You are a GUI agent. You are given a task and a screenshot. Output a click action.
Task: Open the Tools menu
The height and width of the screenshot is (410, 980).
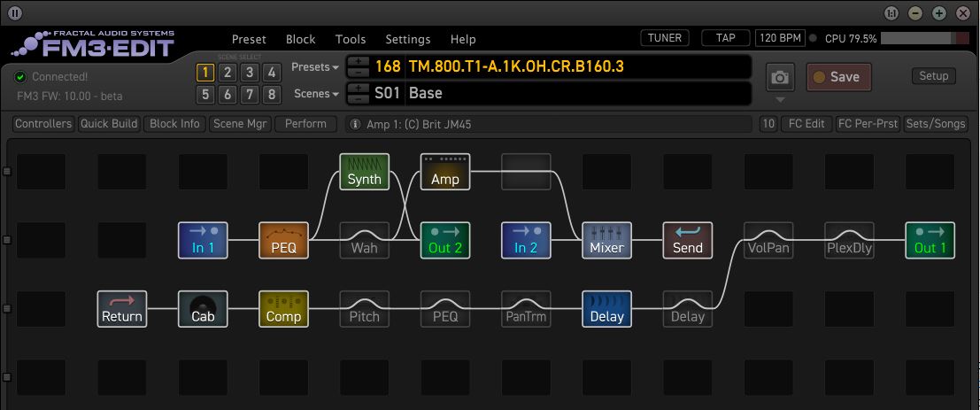tap(351, 39)
